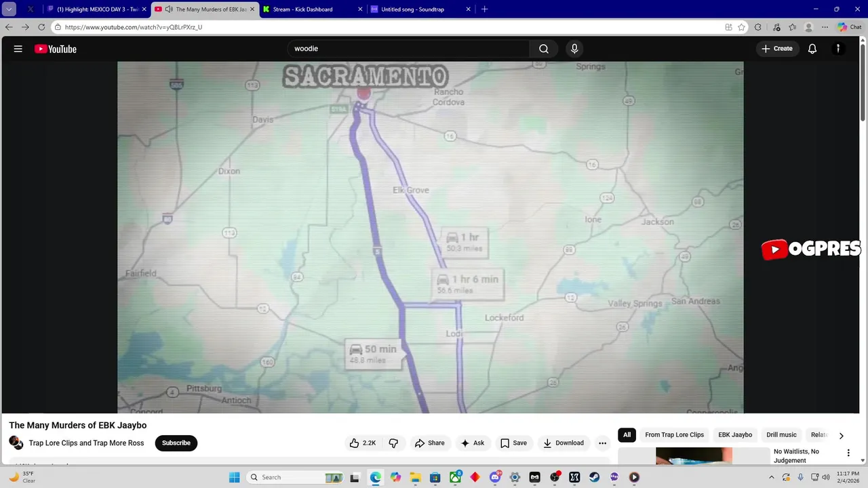The height and width of the screenshot is (488, 868).
Task: Open the YouTube guide hamburger menu
Action: point(18,49)
